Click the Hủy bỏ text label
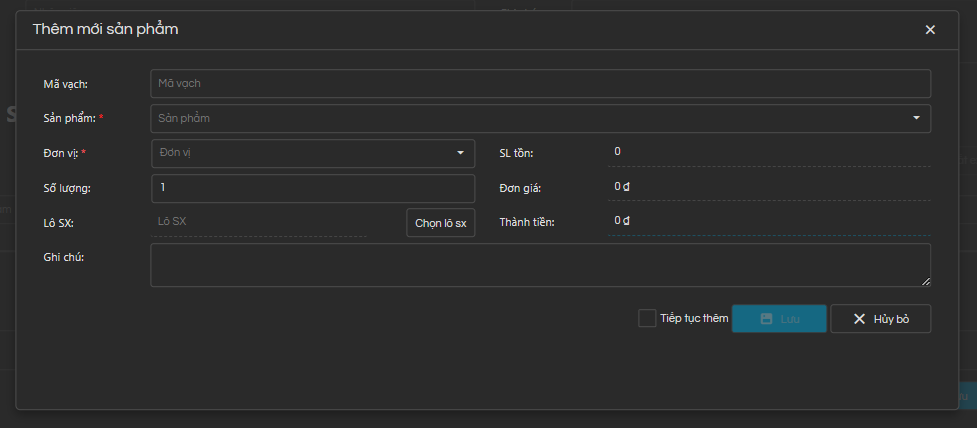Viewport: 977px width, 428px height. pyautogui.click(x=891, y=319)
